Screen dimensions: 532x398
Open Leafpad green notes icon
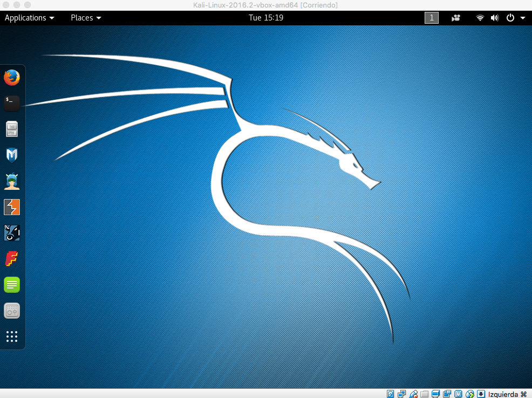(x=12, y=285)
